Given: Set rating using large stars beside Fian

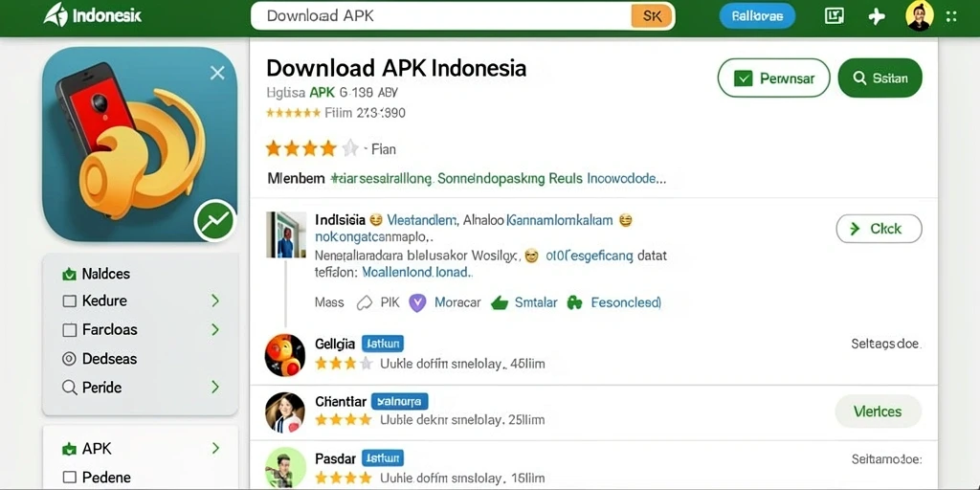Looking at the screenshot, I should click(x=312, y=148).
